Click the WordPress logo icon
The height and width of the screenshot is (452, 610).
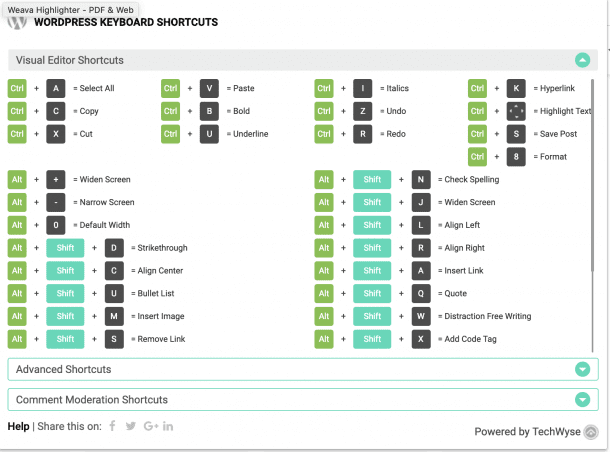tap(18, 20)
